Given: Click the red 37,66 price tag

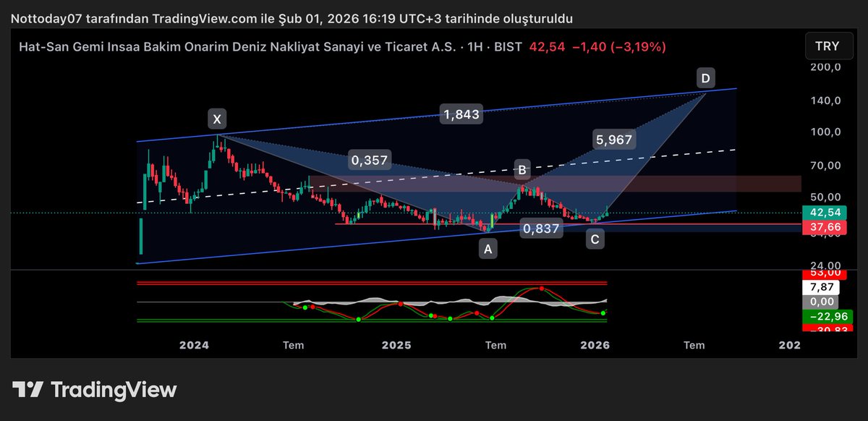Looking at the screenshot, I should tap(825, 227).
